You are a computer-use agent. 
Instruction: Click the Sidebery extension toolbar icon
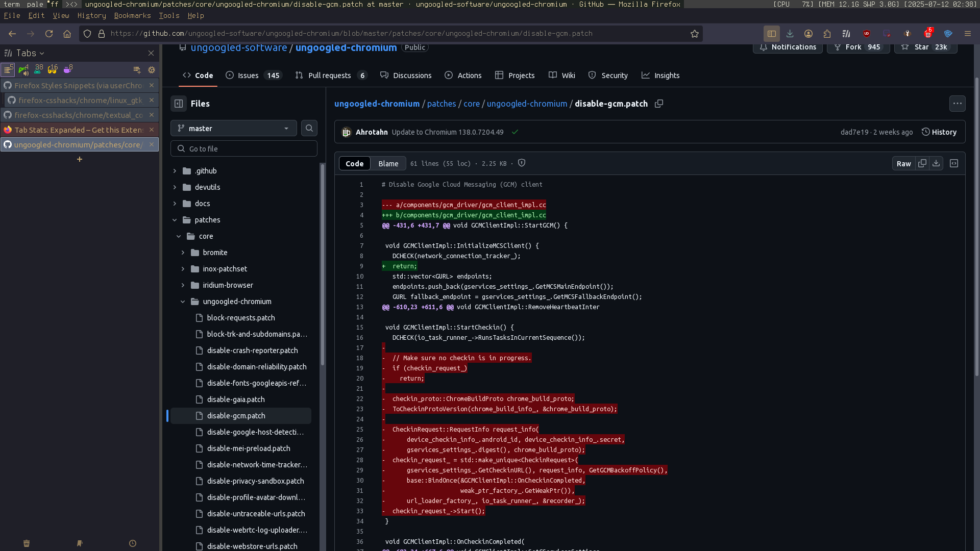click(x=846, y=34)
